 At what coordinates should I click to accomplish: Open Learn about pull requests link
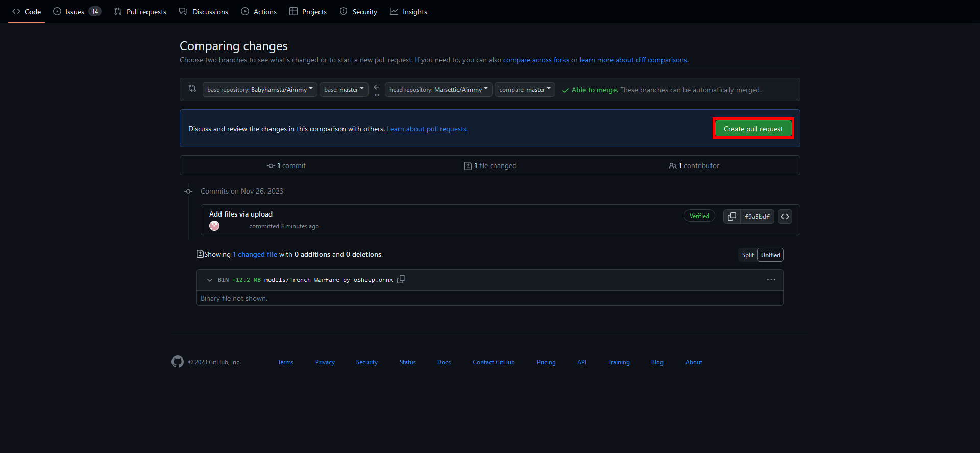427,129
